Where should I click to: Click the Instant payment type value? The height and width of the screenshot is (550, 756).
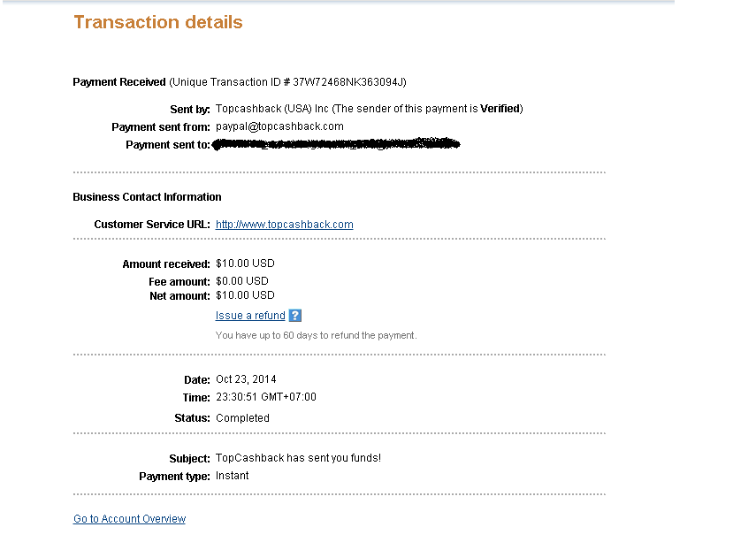click(233, 476)
